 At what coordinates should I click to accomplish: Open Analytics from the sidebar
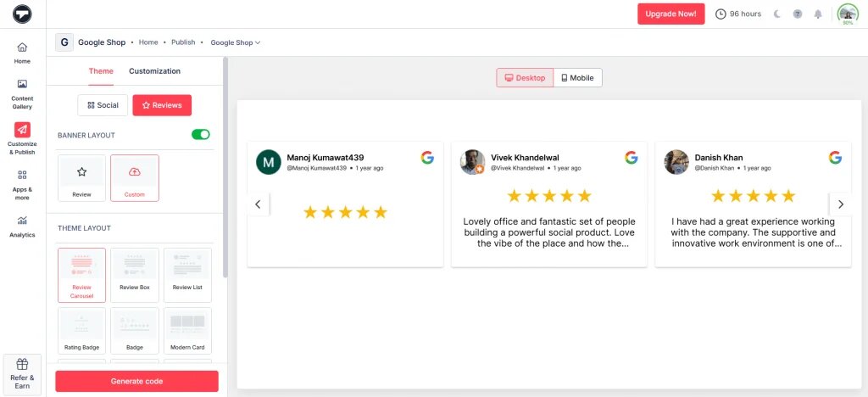tap(22, 226)
